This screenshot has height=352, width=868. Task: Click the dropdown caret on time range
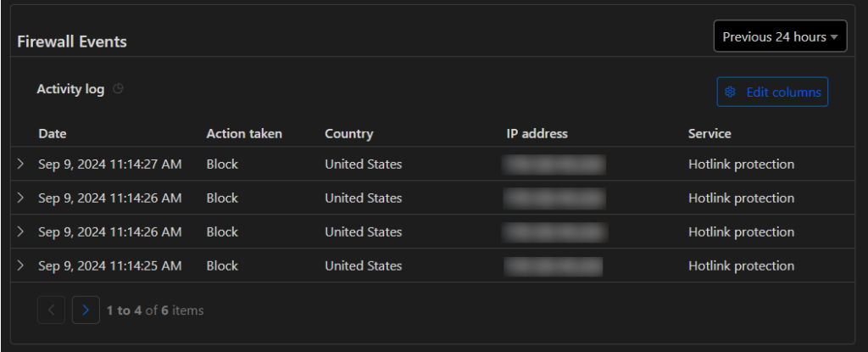(834, 37)
